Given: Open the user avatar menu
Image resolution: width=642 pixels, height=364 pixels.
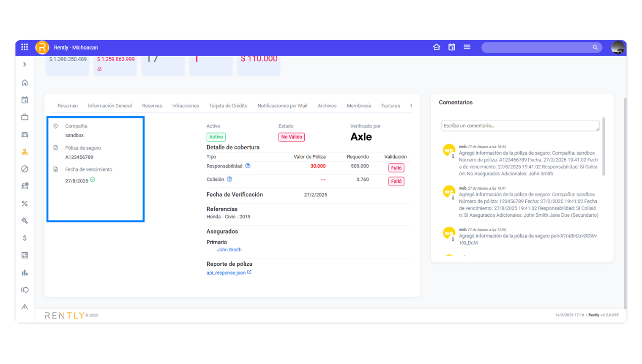Looking at the screenshot, I should [x=618, y=48].
